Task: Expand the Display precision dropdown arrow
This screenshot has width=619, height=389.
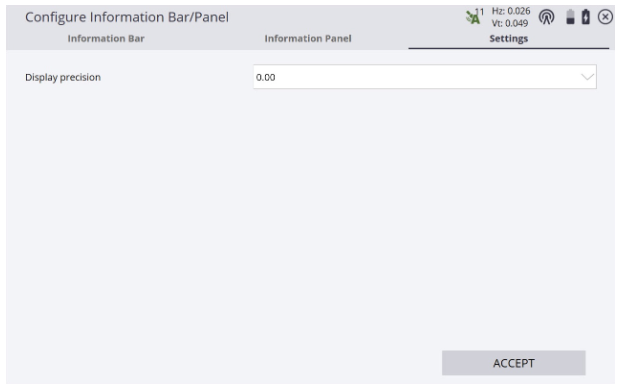Action: [587, 77]
